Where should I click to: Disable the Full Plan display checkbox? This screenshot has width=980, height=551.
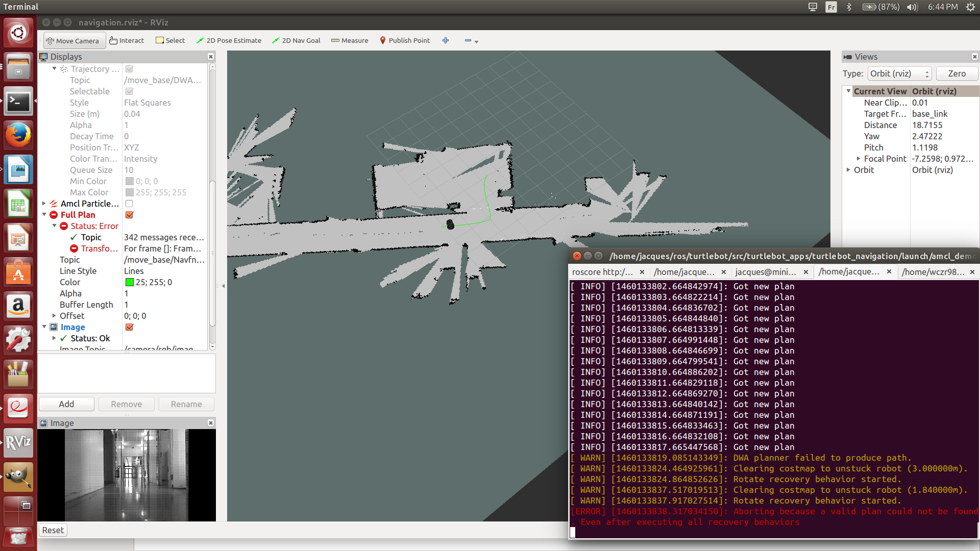[129, 215]
